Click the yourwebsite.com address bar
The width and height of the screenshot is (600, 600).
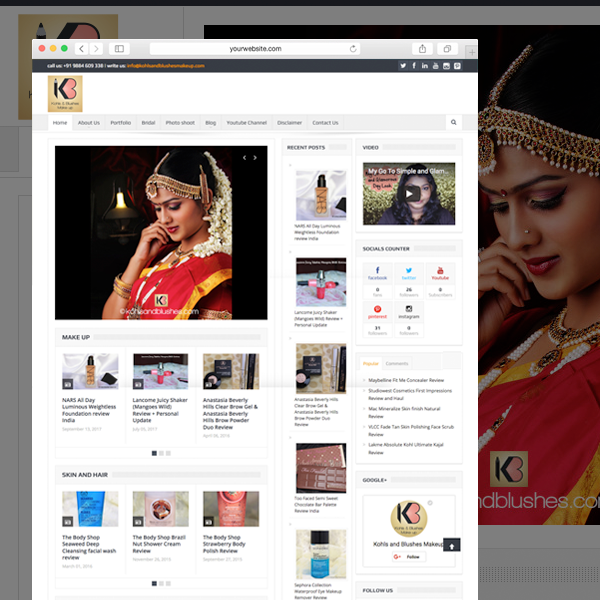(255, 49)
